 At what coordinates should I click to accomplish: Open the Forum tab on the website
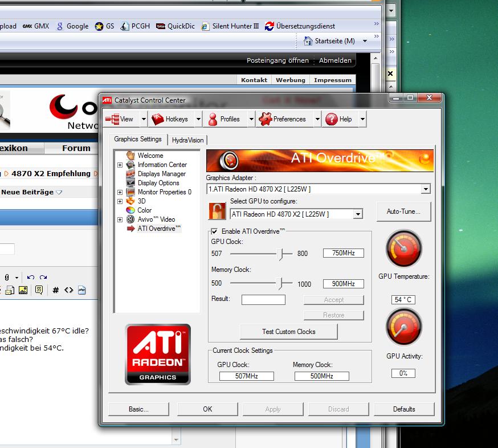tap(76, 148)
